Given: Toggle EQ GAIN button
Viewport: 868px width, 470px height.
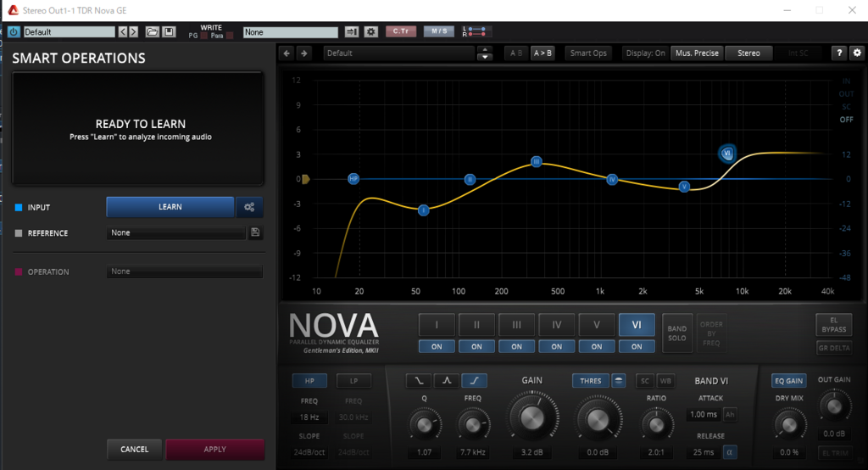Looking at the screenshot, I should [789, 381].
